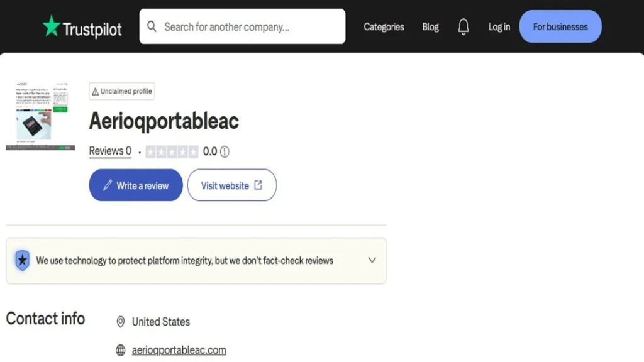Click the external link icon on Visit website
Image resolution: width=644 pixels, height=362 pixels.
click(258, 185)
